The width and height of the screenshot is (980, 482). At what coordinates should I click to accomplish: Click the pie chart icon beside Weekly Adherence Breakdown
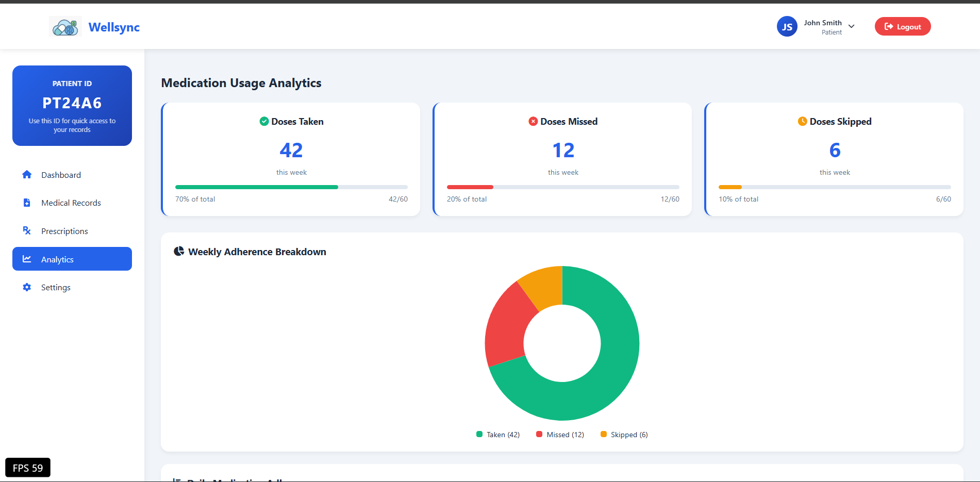click(x=179, y=251)
